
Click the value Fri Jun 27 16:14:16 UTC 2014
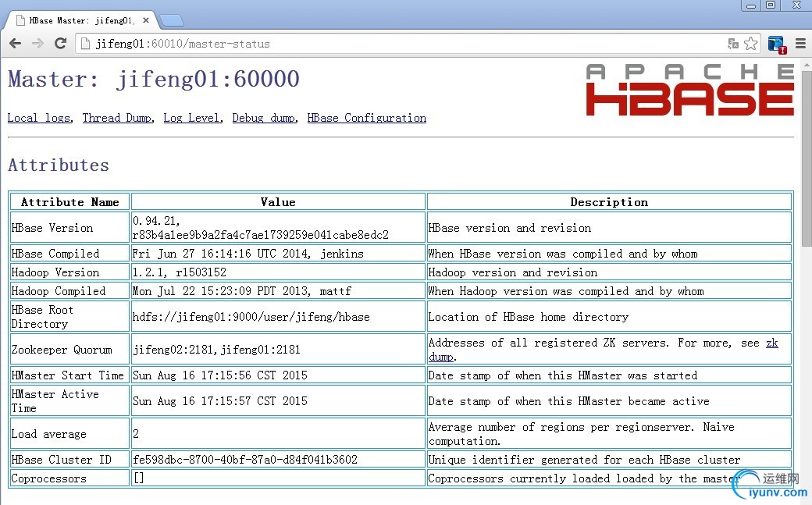tap(222, 254)
